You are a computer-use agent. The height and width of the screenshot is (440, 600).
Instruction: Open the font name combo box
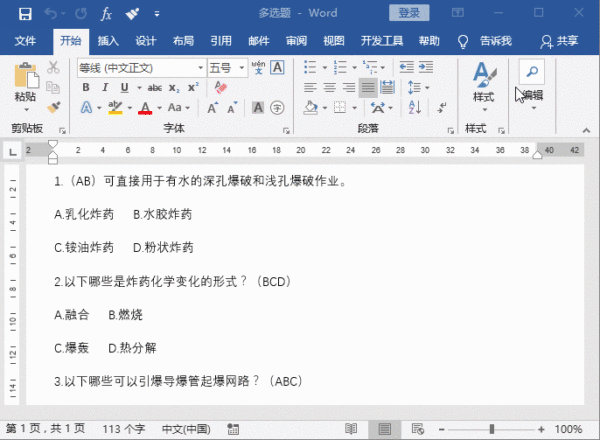point(142,68)
